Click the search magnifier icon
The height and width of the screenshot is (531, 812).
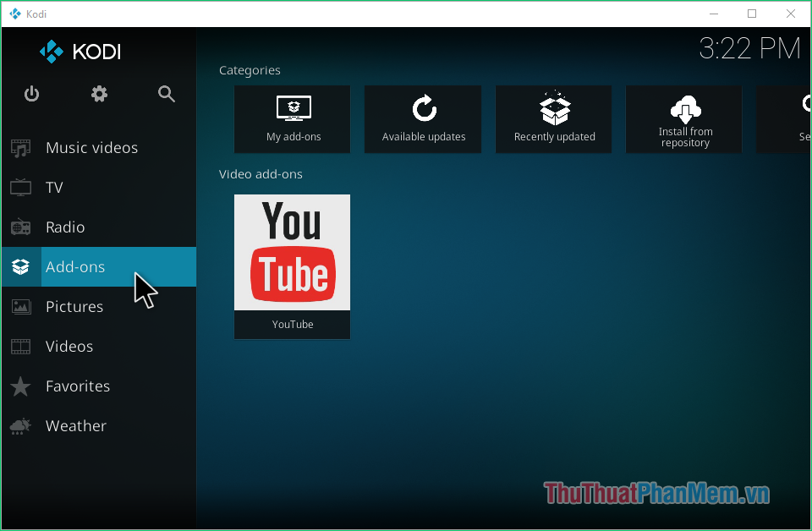[167, 94]
